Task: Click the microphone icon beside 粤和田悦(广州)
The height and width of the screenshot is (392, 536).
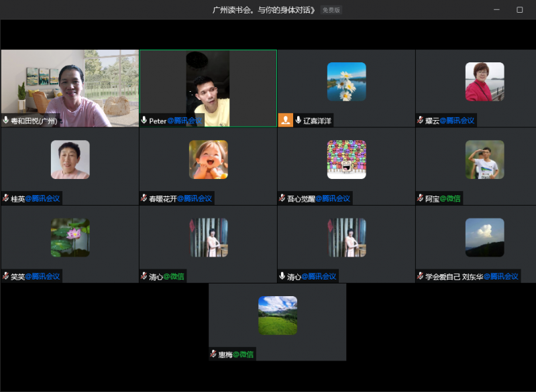Action: tap(6, 121)
